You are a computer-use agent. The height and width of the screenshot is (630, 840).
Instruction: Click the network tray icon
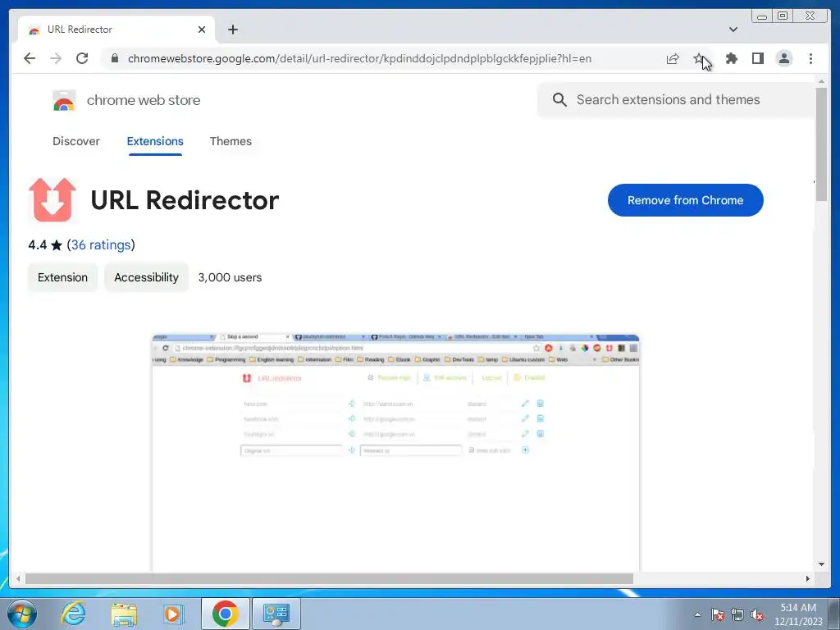pyautogui.click(x=737, y=614)
